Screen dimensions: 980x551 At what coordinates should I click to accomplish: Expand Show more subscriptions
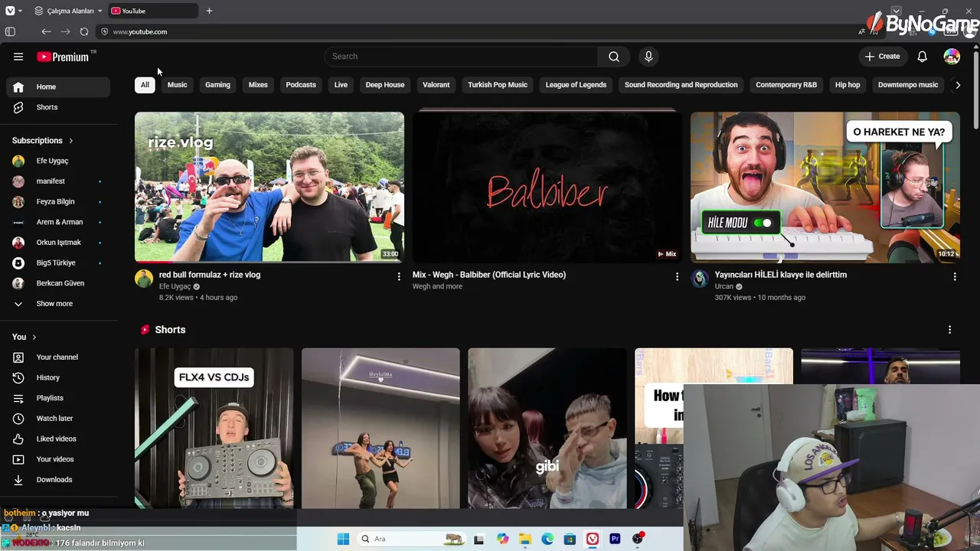click(58, 304)
